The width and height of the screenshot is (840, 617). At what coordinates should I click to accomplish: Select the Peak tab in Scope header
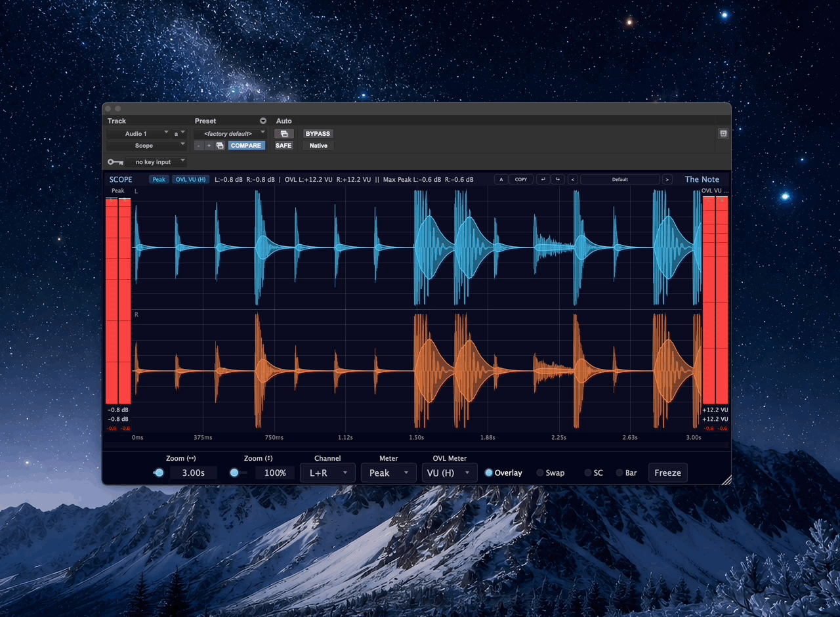pyautogui.click(x=159, y=179)
